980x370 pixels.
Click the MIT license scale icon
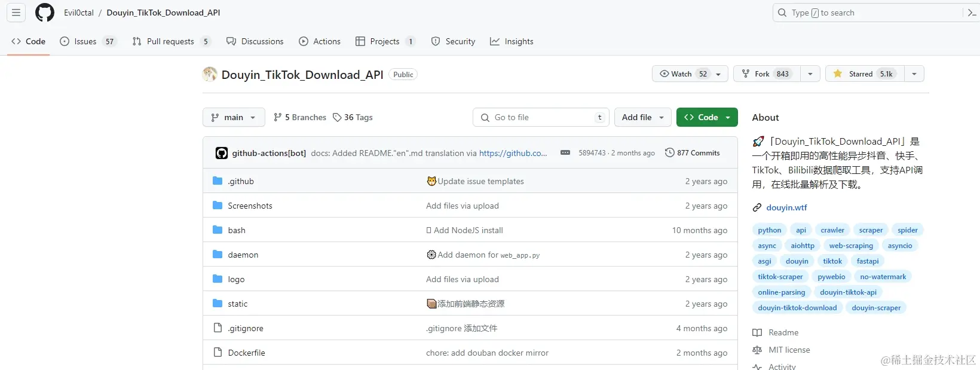click(757, 350)
